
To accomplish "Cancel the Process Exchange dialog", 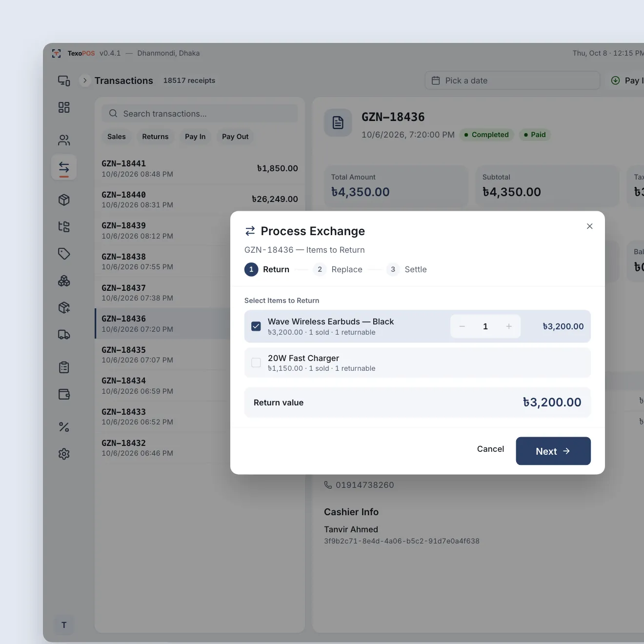I will click(x=490, y=449).
